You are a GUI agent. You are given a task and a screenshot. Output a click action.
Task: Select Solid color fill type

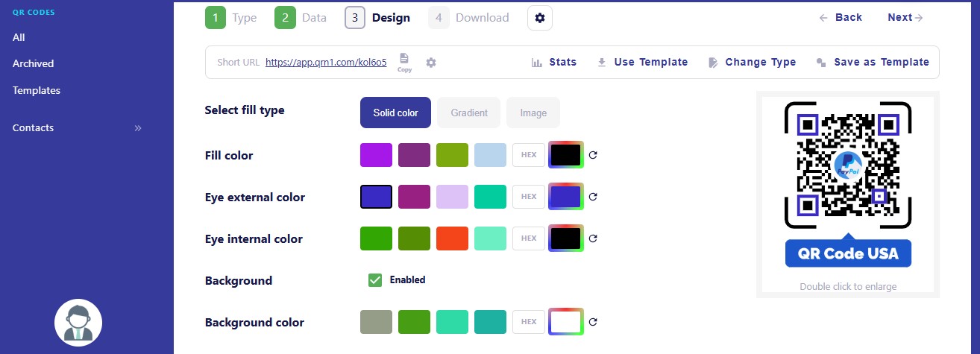tap(395, 113)
